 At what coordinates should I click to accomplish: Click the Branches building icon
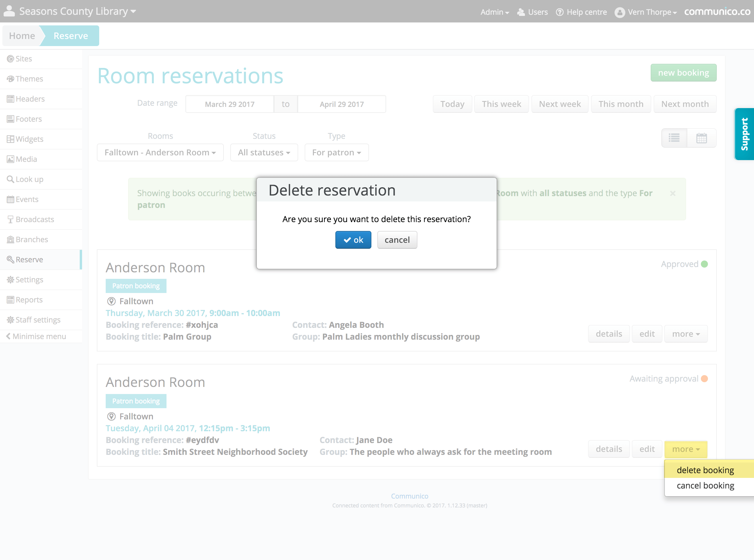[11, 240]
